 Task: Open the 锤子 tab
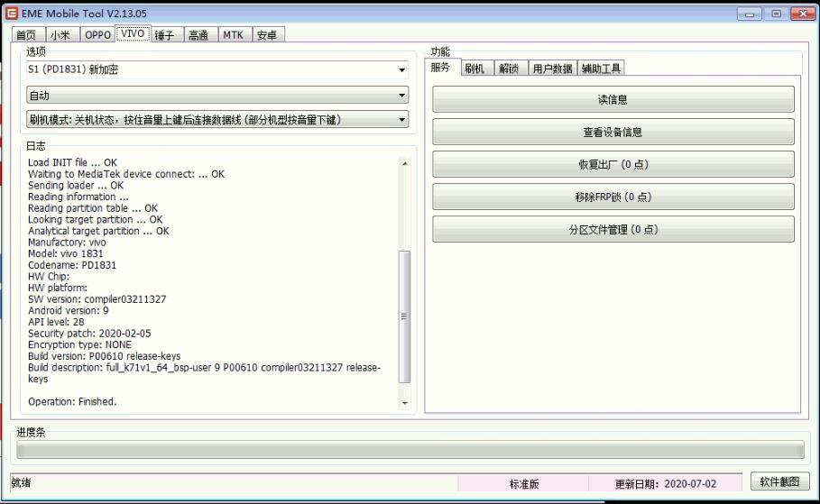165,35
